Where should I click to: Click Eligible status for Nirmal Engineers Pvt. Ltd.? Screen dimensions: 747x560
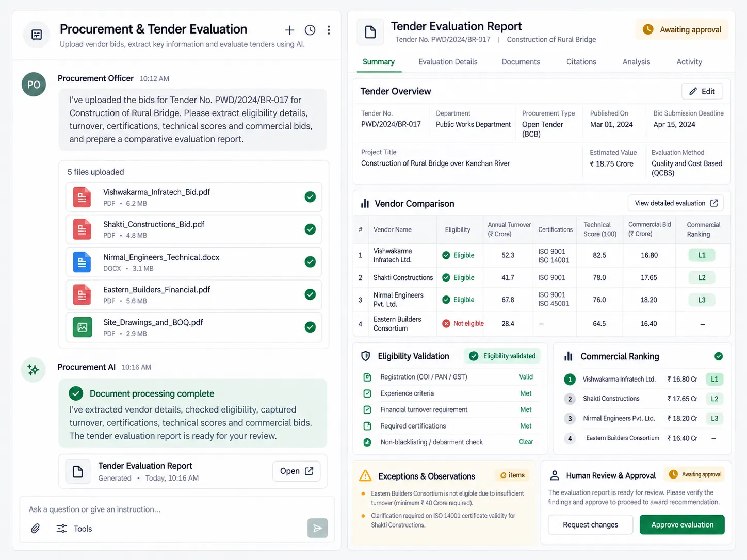(458, 300)
